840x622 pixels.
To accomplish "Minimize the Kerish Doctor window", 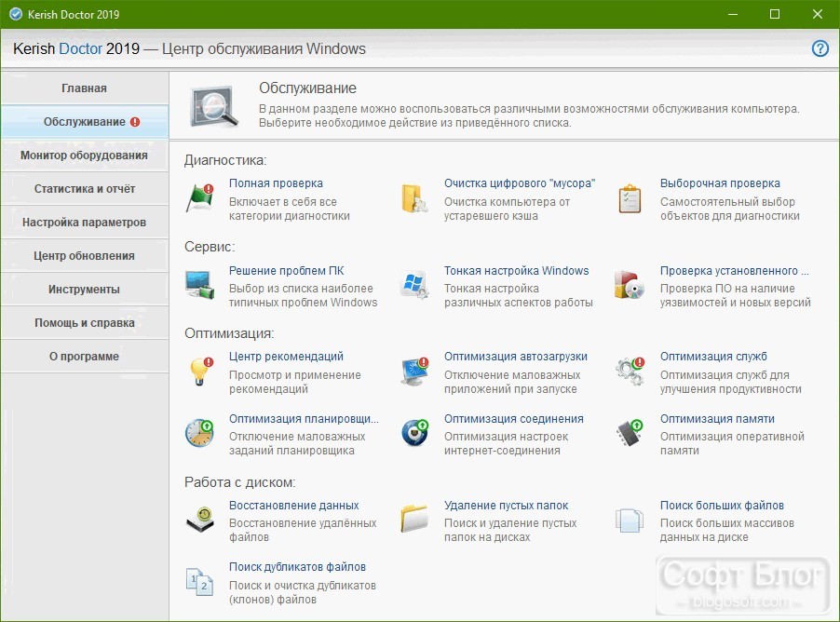I will (x=733, y=15).
